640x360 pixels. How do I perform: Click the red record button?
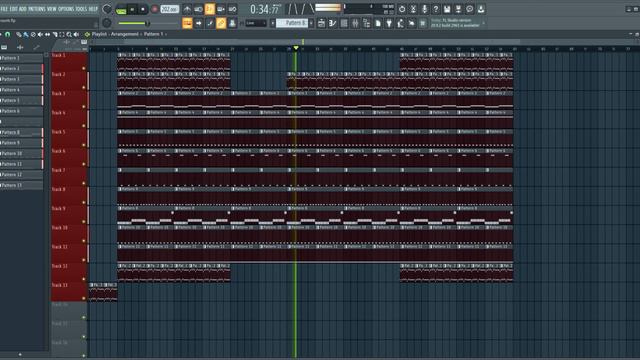click(154, 9)
